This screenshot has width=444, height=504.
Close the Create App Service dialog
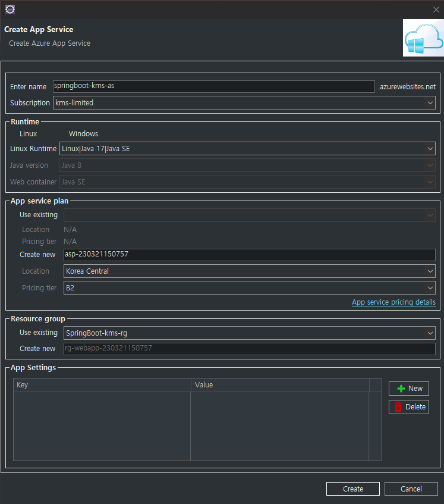[x=436, y=10]
